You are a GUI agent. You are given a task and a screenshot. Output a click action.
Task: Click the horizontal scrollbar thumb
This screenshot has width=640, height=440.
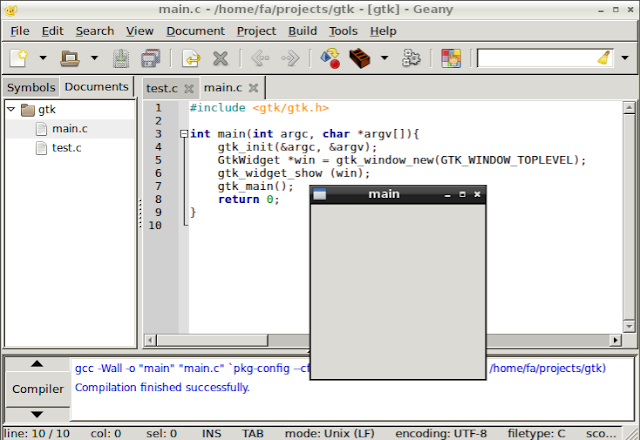[212, 340]
